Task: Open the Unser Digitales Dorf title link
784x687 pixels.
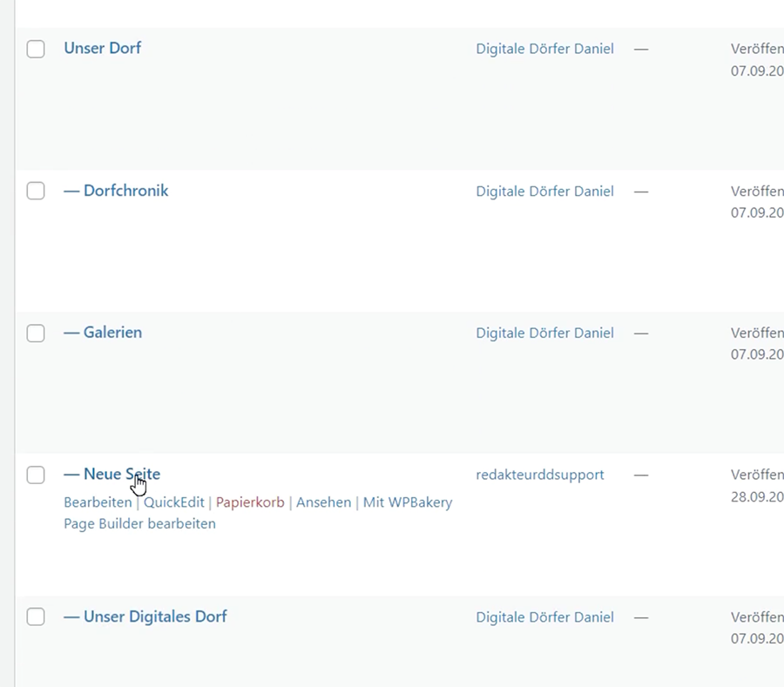Action: click(x=154, y=616)
